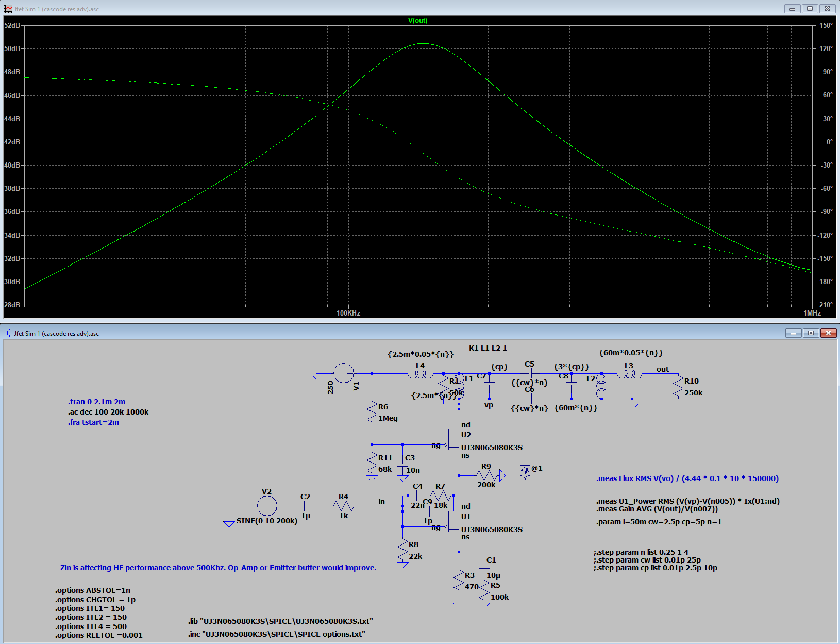Image resolution: width=840 pixels, height=644 pixels.
Task: Click the V(out) trace label
Action: 417,21
